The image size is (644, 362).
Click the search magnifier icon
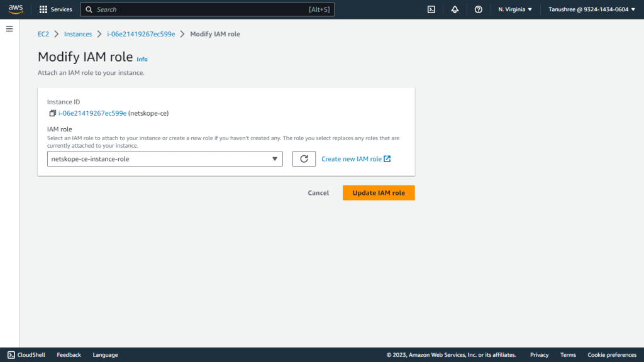pos(89,9)
